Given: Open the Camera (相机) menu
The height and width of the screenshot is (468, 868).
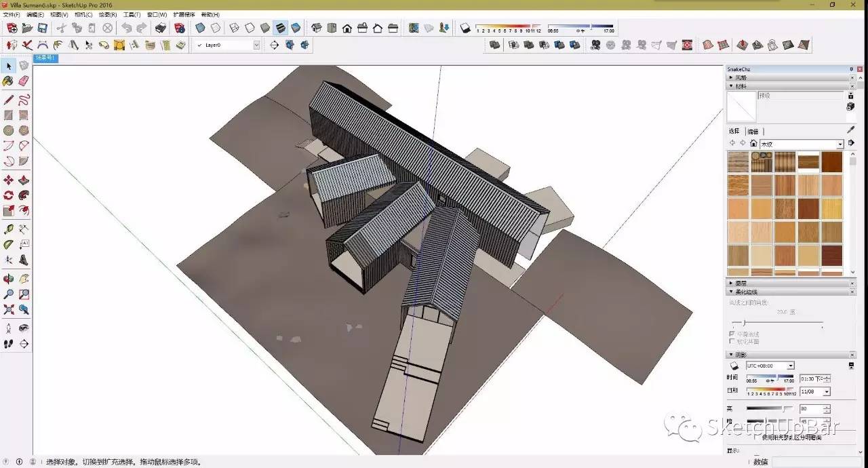Looking at the screenshot, I should tap(84, 14).
